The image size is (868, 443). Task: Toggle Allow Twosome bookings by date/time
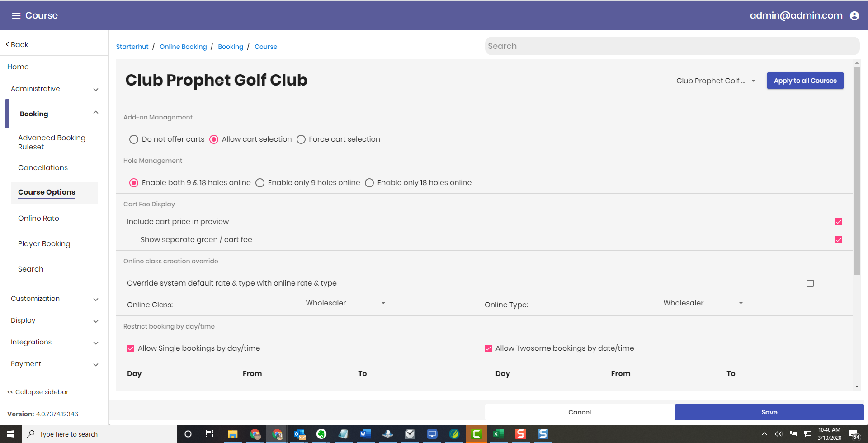pos(488,348)
